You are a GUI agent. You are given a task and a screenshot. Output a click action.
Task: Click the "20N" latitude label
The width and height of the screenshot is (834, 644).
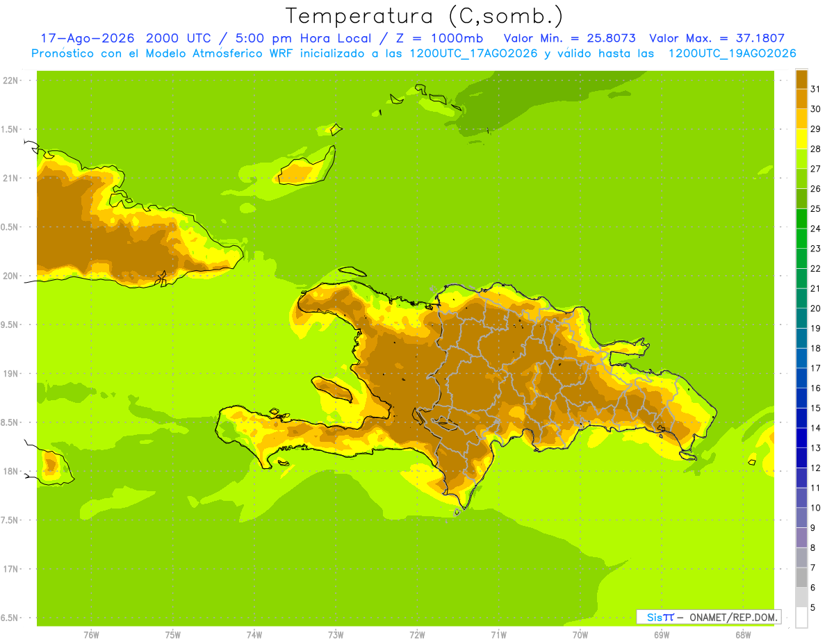point(10,276)
